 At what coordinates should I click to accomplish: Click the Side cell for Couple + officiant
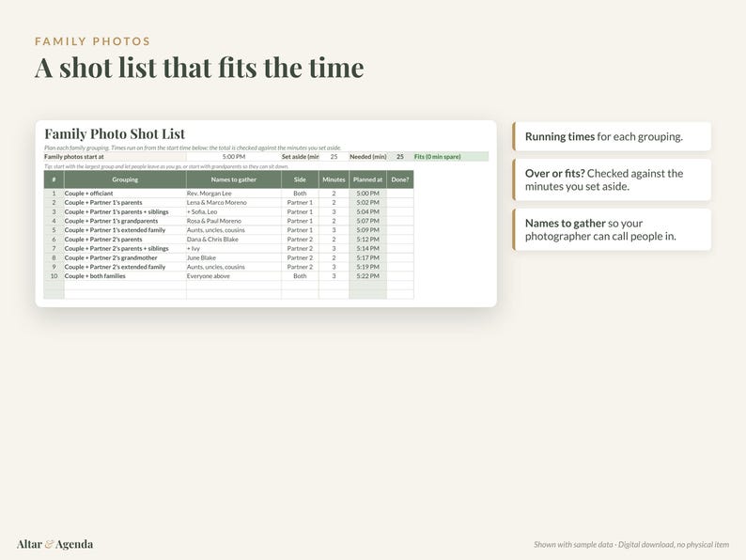pyautogui.click(x=300, y=194)
